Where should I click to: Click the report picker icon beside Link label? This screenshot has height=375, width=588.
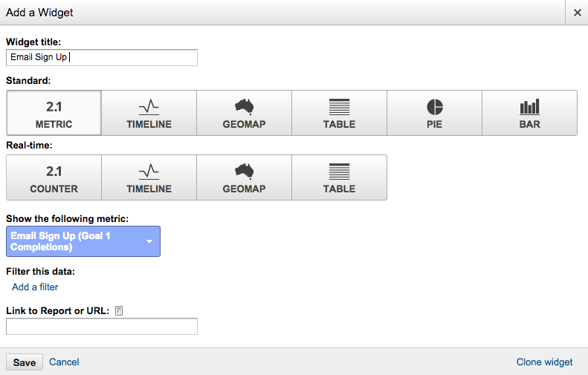coord(119,310)
